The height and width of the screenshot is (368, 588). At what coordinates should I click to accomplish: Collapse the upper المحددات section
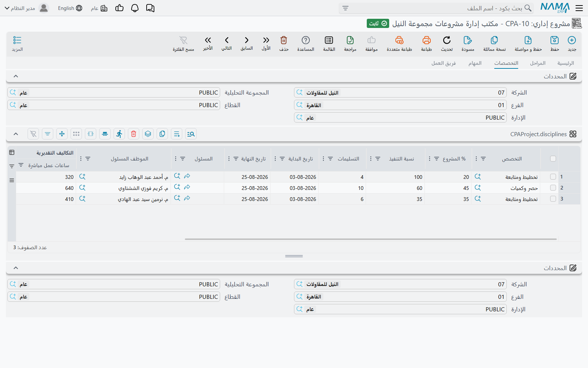click(x=16, y=76)
